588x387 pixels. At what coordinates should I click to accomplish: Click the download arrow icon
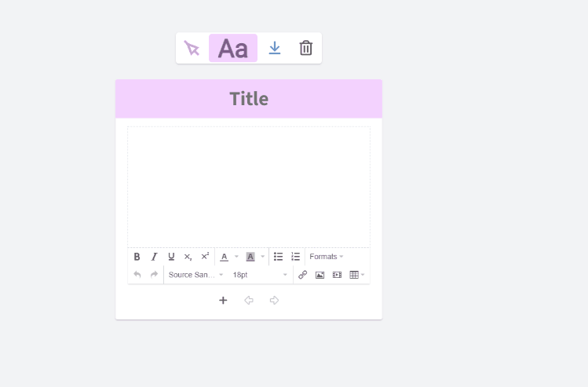(x=275, y=49)
